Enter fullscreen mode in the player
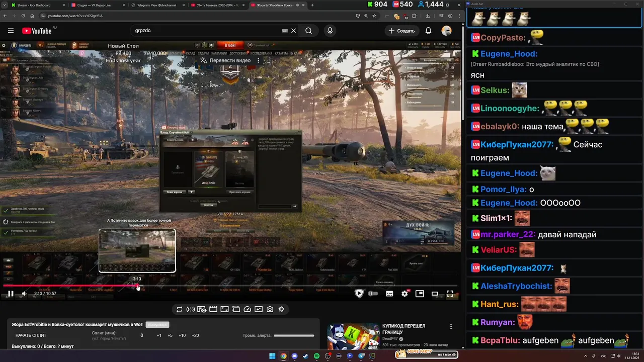 [x=450, y=294]
